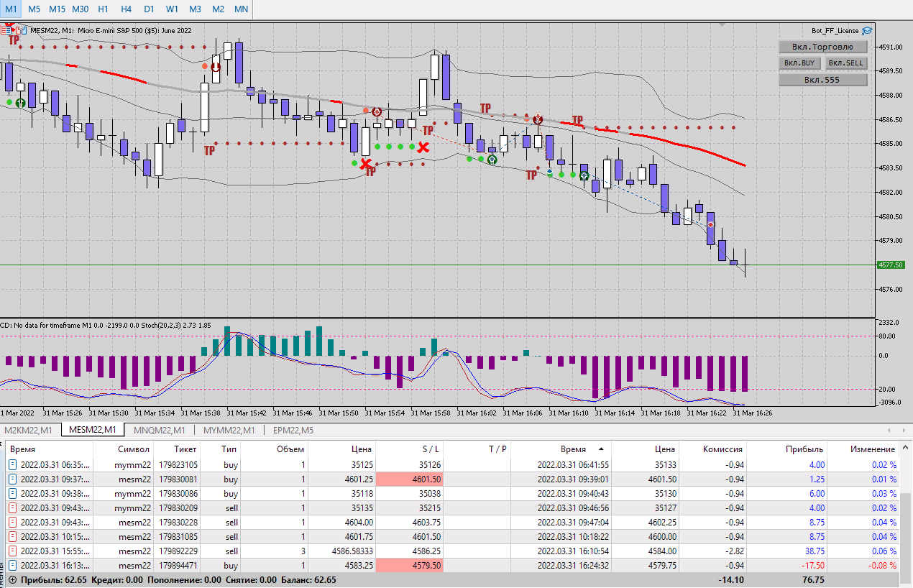Click the close time 2022.03.31 16:24:32

pyautogui.click(x=573, y=566)
